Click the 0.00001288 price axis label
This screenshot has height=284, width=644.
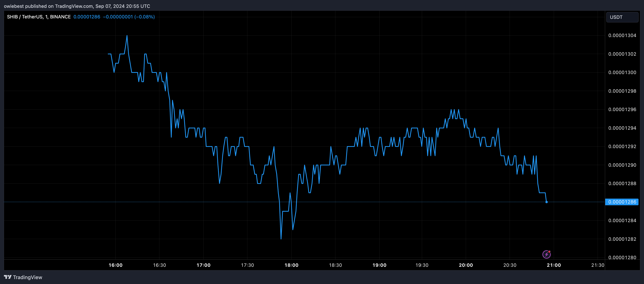(622, 183)
